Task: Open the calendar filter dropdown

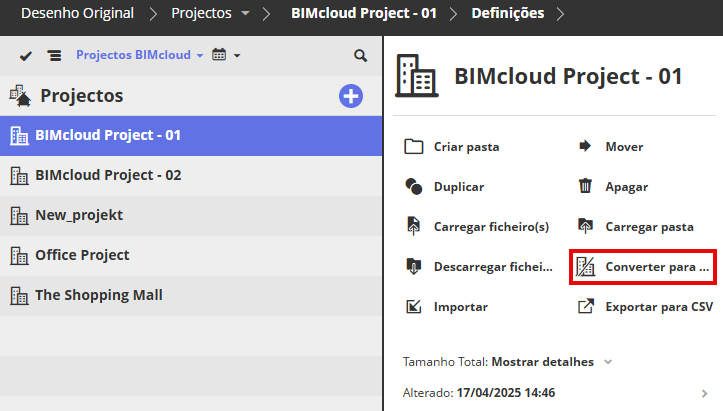Action: tap(226, 55)
